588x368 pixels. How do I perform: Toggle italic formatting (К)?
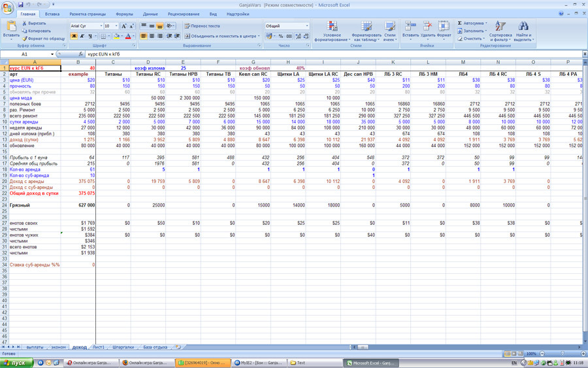click(x=82, y=37)
